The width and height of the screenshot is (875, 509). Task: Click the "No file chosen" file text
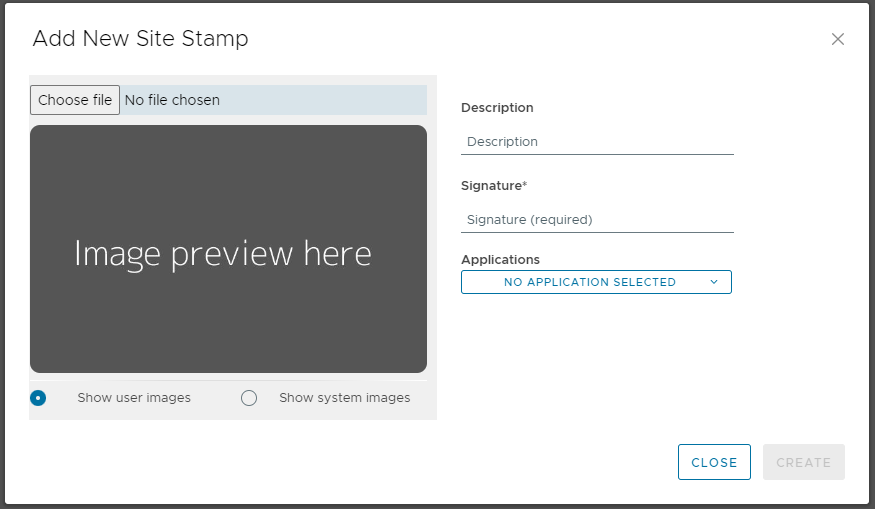[x=172, y=100]
